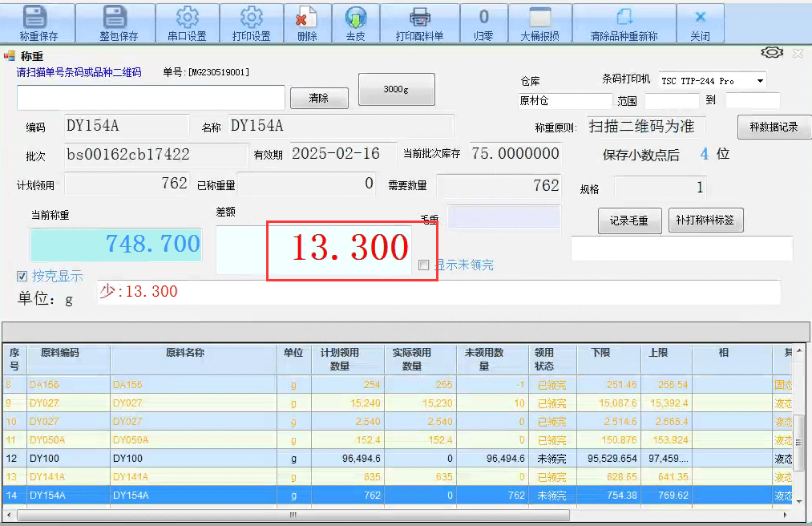
Task: Click the 称重保存 save icon
Action: pos(38,16)
